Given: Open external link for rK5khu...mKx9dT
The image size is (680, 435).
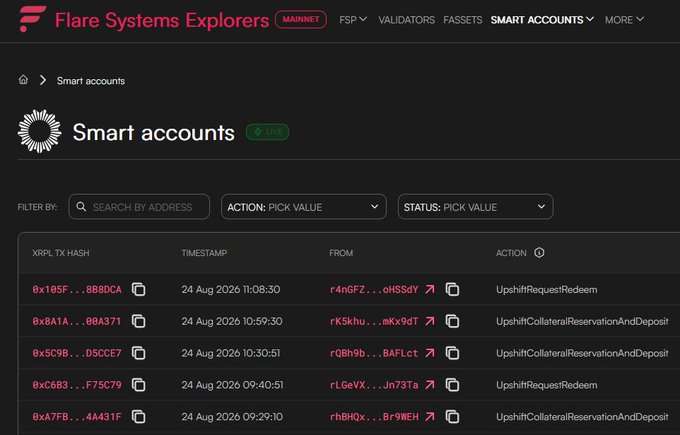Looking at the screenshot, I should (x=430, y=321).
